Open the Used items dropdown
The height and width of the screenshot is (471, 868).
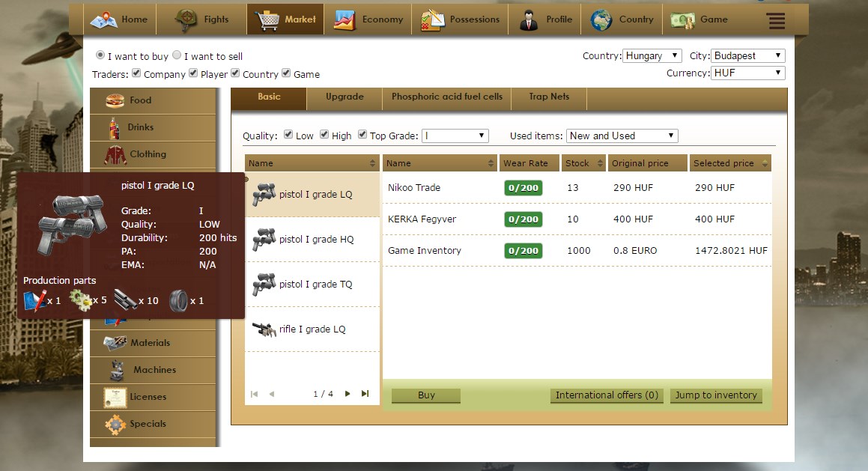point(622,136)
